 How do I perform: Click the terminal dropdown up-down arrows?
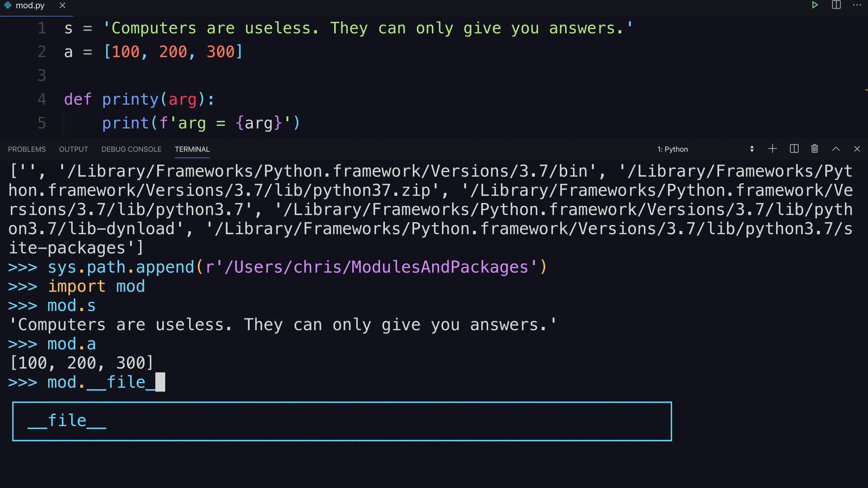tap(752, 149)
